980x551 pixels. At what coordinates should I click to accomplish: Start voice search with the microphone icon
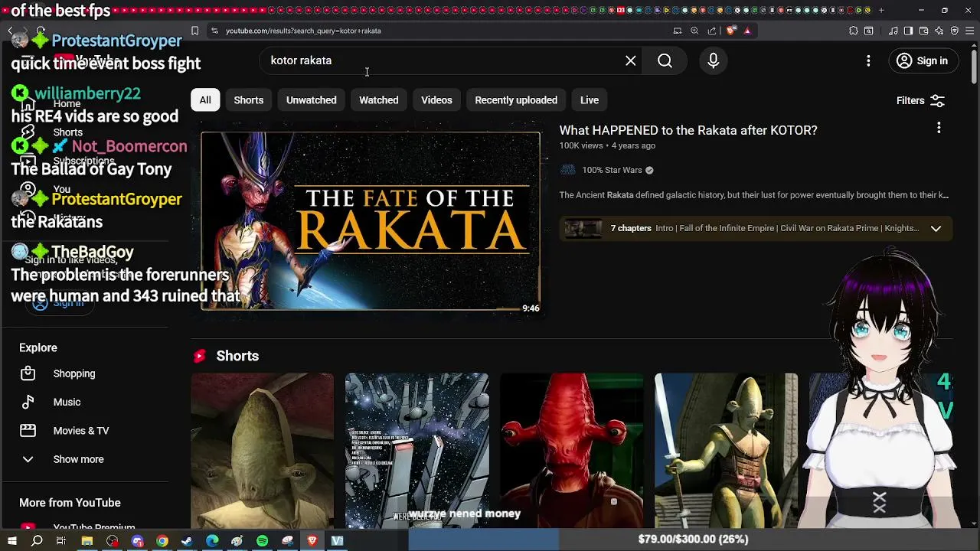[714, 61]
